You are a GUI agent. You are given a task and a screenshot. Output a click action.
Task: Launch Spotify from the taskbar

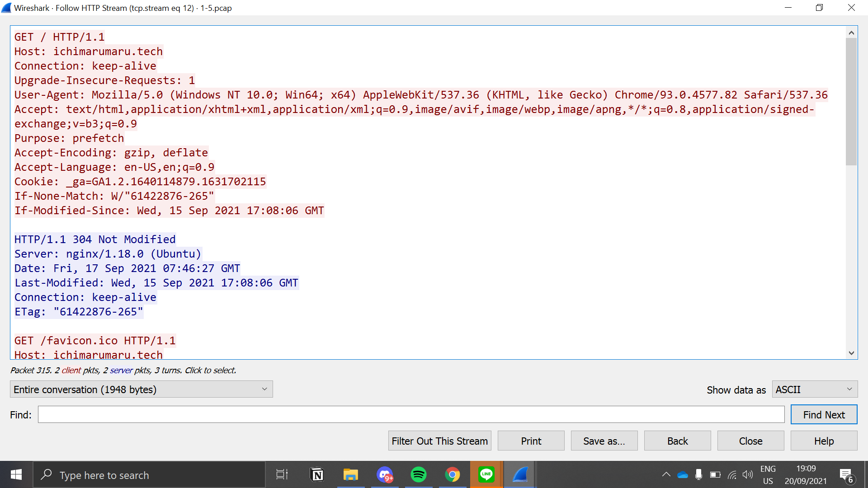coord(418,475)
